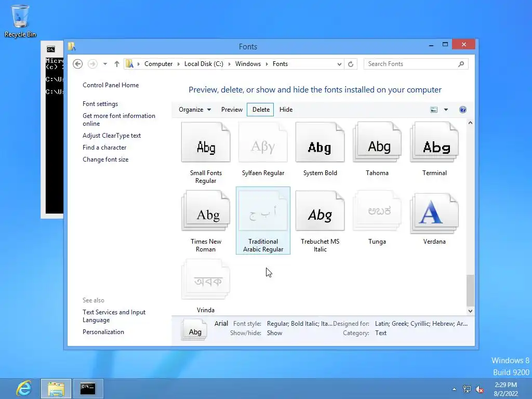Click Local Disk (C:) breadcrumb
This screenshot has width=532, height=399.
click(204, 64)
